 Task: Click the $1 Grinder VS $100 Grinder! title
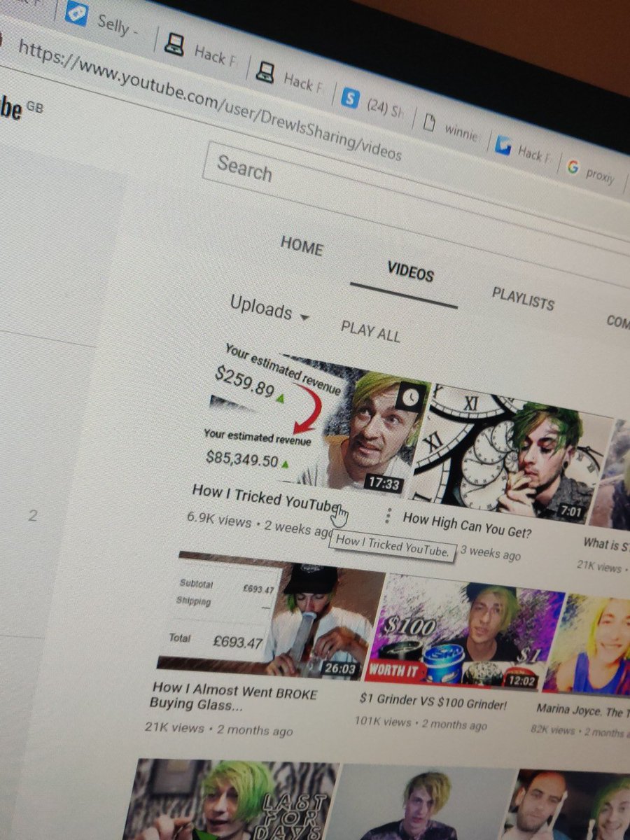pos(432,702)
